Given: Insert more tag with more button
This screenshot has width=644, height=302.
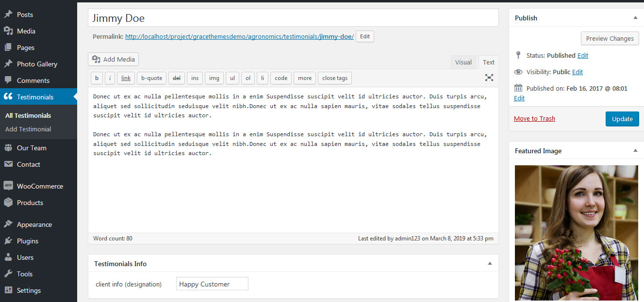Looking at the screenshot, I should [x=305, y=78].
